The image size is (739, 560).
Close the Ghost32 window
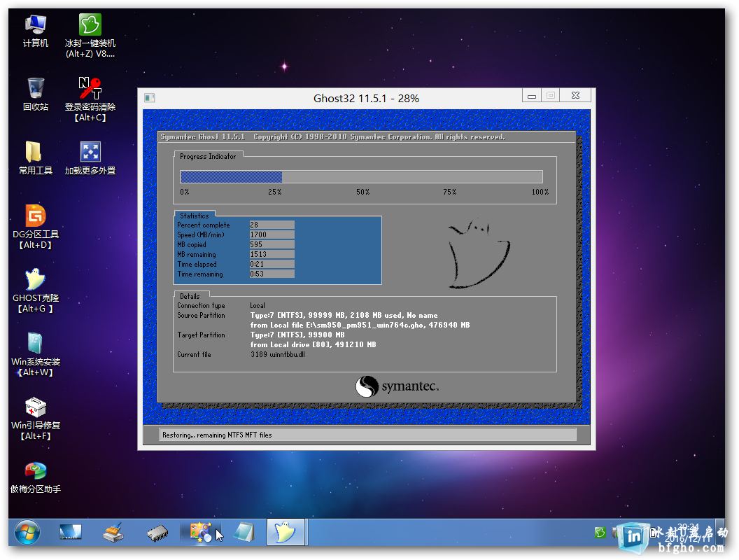point(575,96)
